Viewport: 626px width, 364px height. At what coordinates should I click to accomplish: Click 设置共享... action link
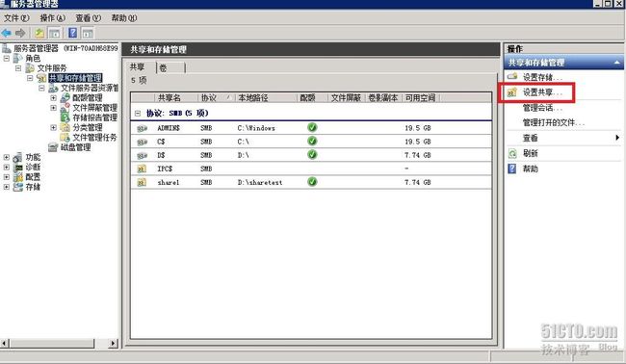point(542,92)
